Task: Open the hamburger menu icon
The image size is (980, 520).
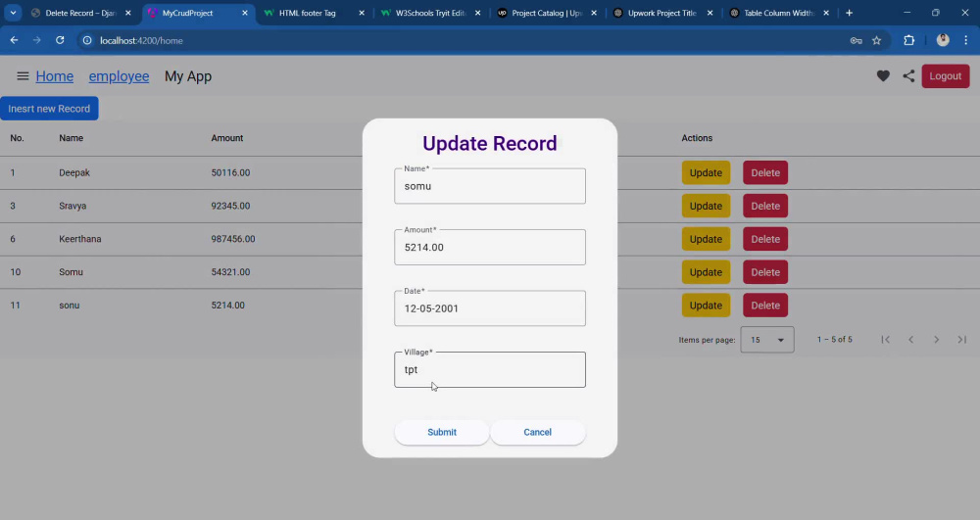Action: (23, 76)
